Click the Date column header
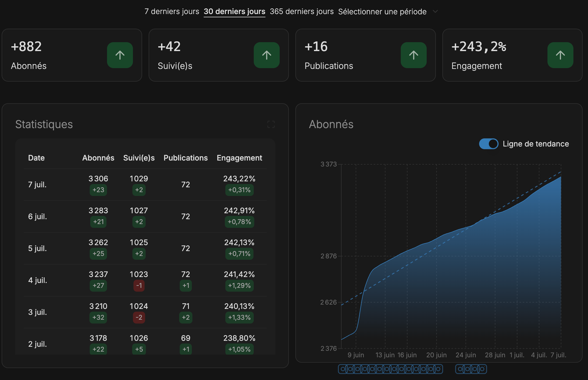Viewport: 588px width, 380px height. point(36,158)
